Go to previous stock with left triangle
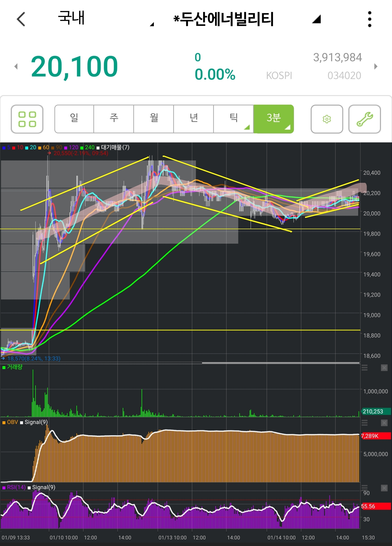This screenshot has height=546, width=392. click(x=16, y=66)
